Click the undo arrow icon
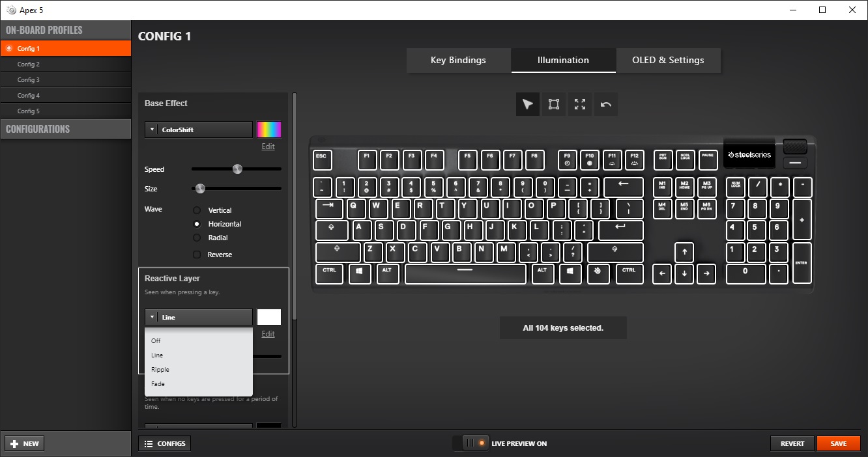Viewport: 868px width, 457px height. 606,104
